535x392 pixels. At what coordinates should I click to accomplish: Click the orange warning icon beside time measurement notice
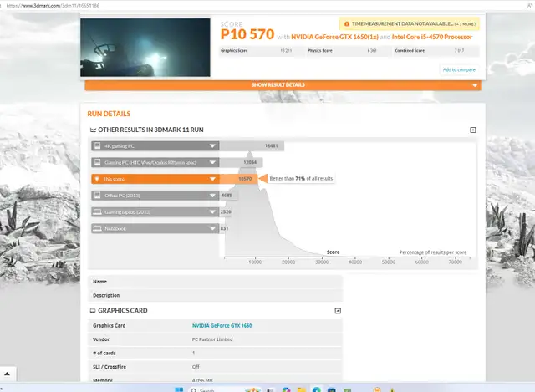(x=347, y=24)
